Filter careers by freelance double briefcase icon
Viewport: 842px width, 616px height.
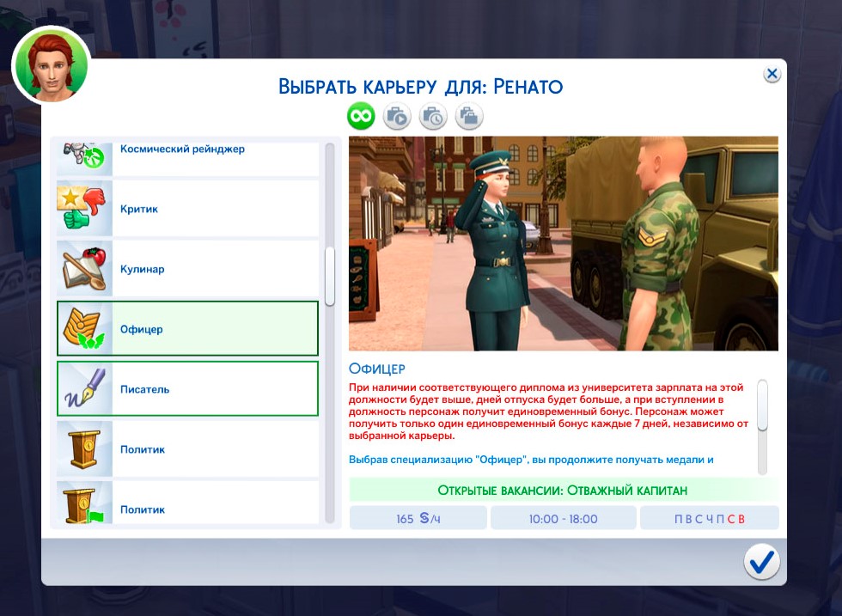(469, 116)
